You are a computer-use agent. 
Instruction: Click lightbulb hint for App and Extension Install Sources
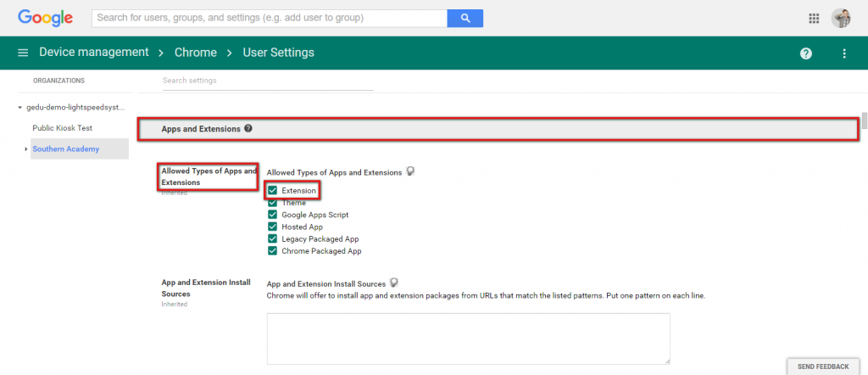[393, 283]
